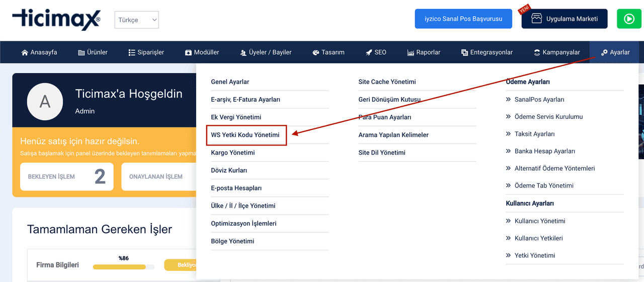The height and width of the screenshot is (282, 644).
Task: Select Site Cache Yönetimi
Action: coord(387,82)
